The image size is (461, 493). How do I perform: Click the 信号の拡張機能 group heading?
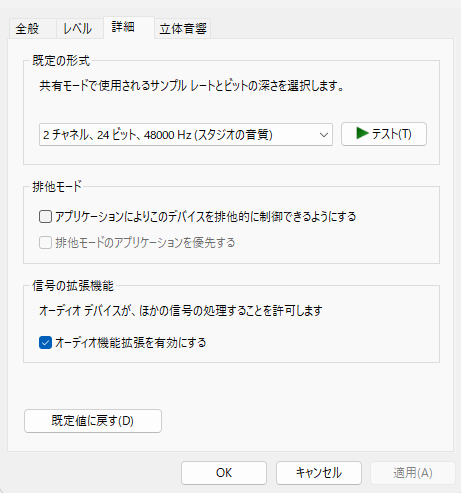click(x=73, y=286)
